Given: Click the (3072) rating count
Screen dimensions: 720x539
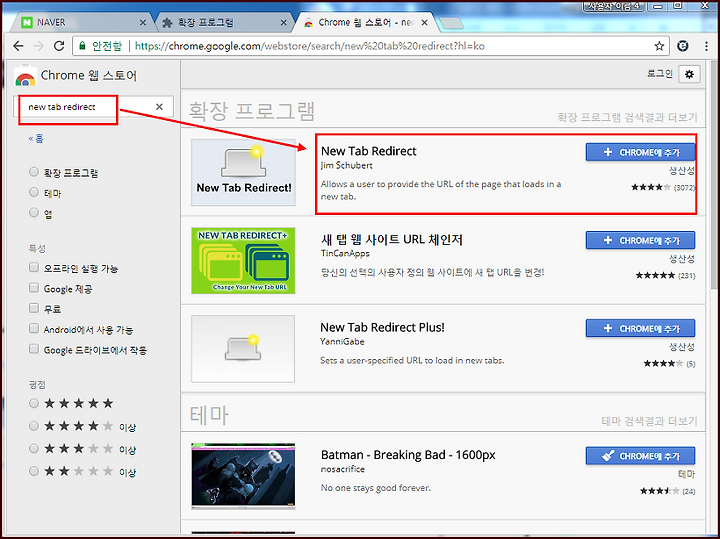Looking at the screenshot, I should pos(684,187).
